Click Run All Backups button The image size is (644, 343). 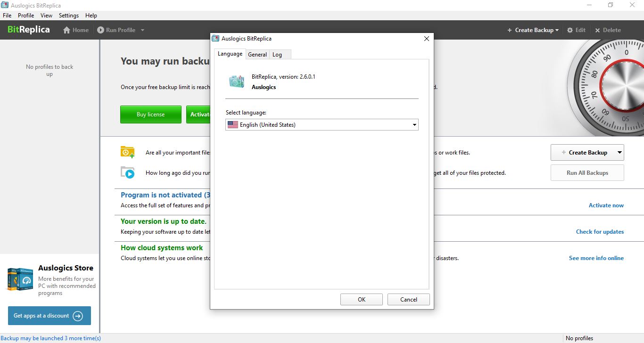point(587,173)
